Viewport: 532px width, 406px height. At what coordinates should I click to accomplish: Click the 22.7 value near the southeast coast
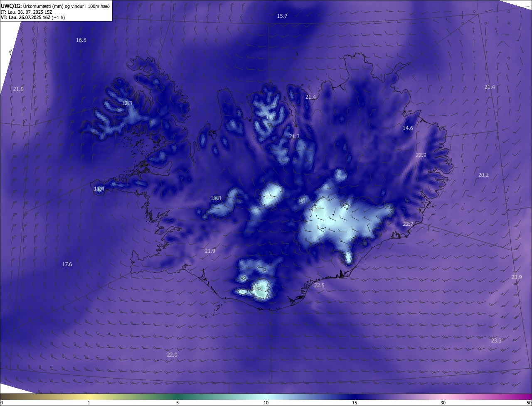pos(408,224)
